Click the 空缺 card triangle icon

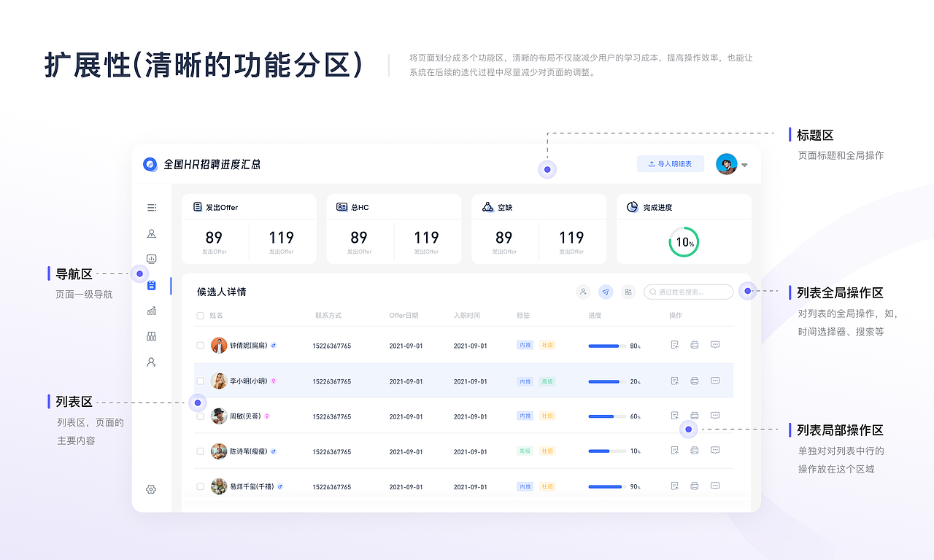pyautogui.click(x=488, y=207)
